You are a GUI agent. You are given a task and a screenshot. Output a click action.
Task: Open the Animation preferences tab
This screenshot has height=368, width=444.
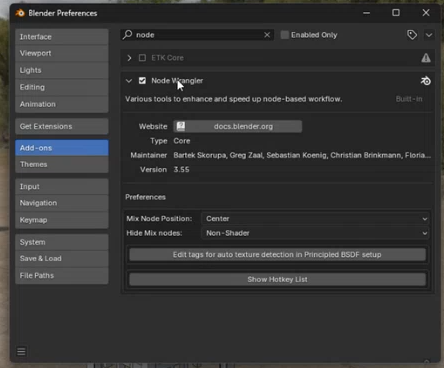coord(62,104)
